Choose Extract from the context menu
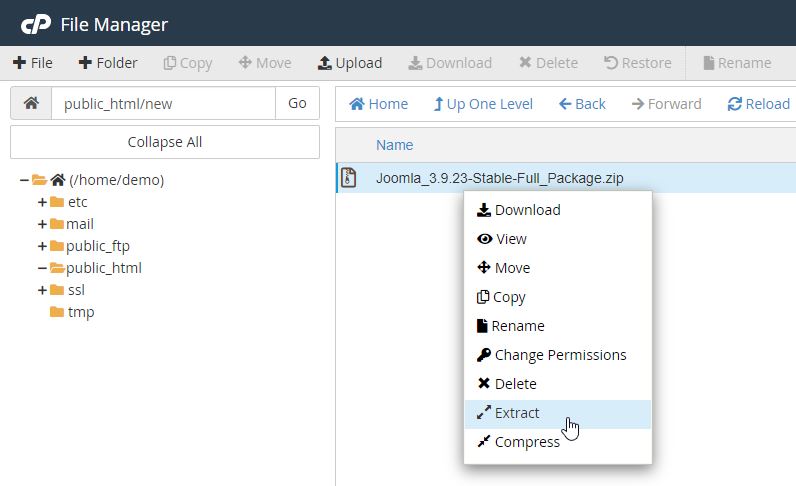The image size is (796, 486). (517, 413)
